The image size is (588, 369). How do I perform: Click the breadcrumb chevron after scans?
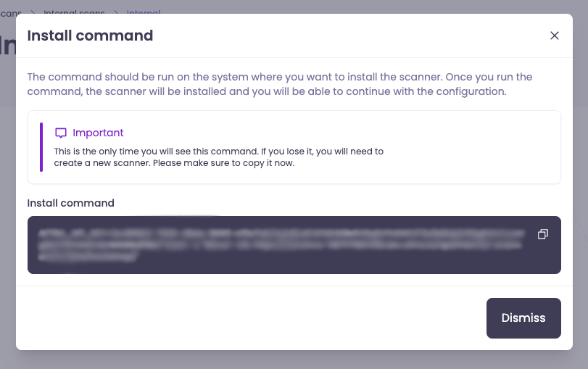[x=33, y=12]
